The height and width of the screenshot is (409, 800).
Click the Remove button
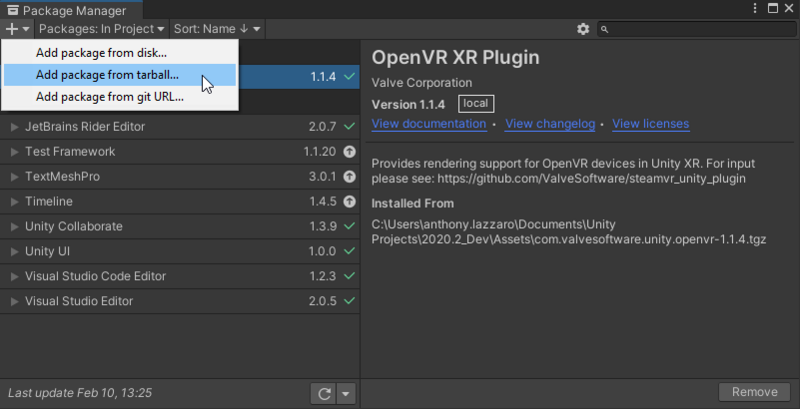754,392
